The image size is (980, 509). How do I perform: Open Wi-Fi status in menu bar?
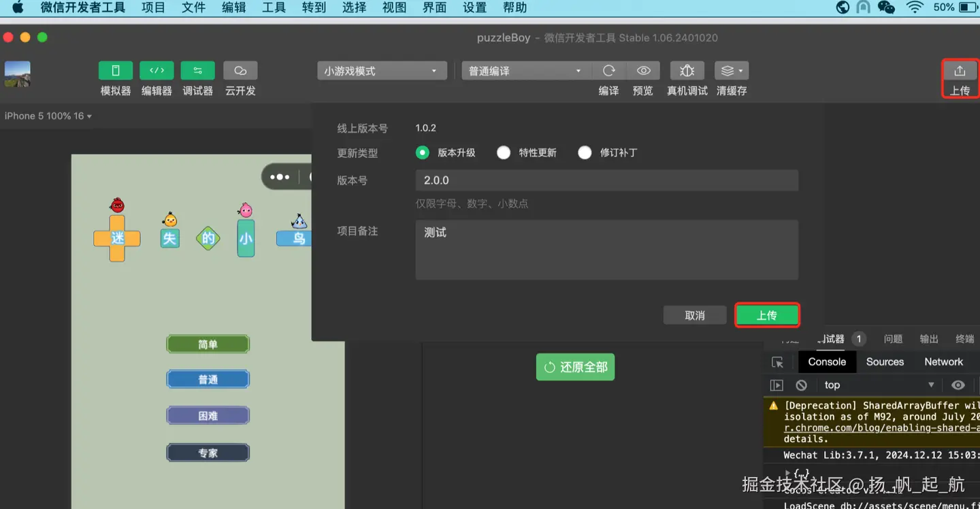coord(915,8)
